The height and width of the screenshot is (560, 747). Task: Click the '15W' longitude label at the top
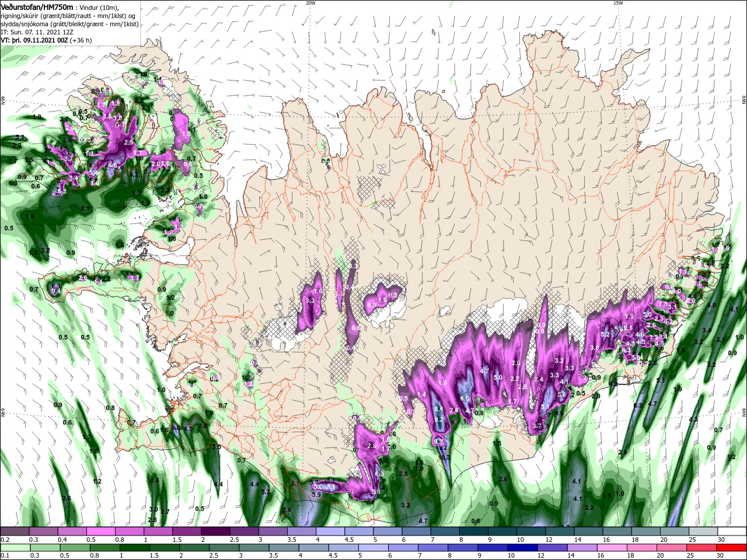click(618, 3)
